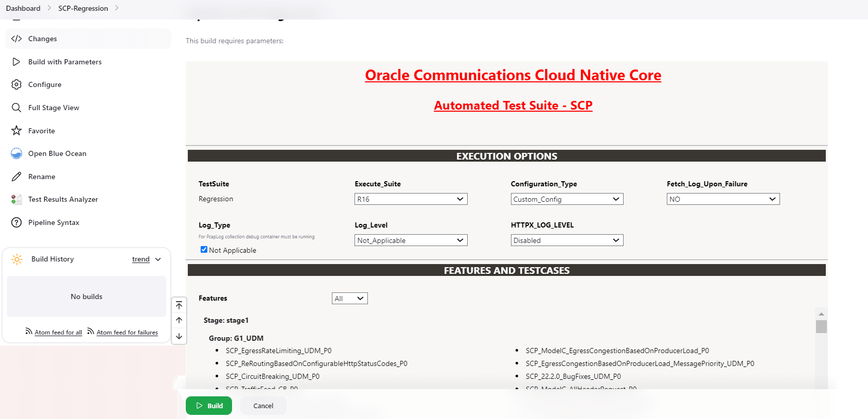Viewport: 868px width, 419px height.
Task: Open the Configuration_Type dropdown
Action: [567, 199]
